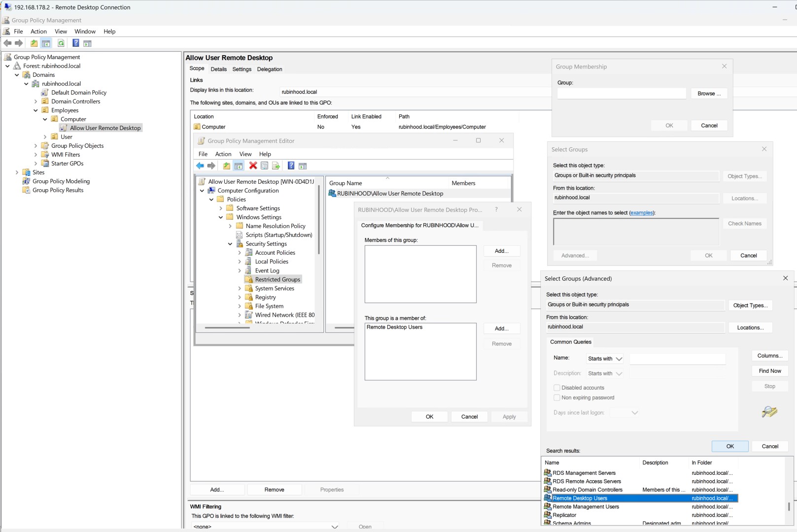The width and height of the screenshot is (797, 532).
Task: Open Name 'Starts with' dropdown
Action: pos(605,359)
